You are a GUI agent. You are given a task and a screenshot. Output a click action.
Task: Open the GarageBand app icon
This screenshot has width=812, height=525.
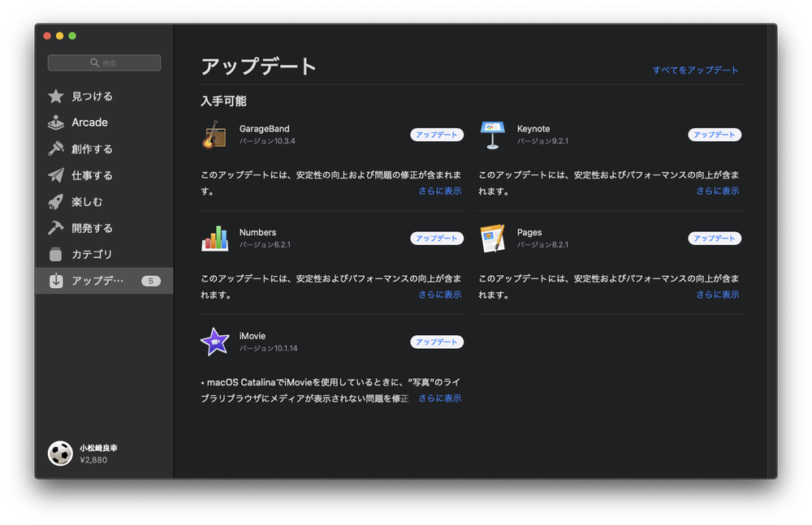pyautogui.click(x=214, y=135)
